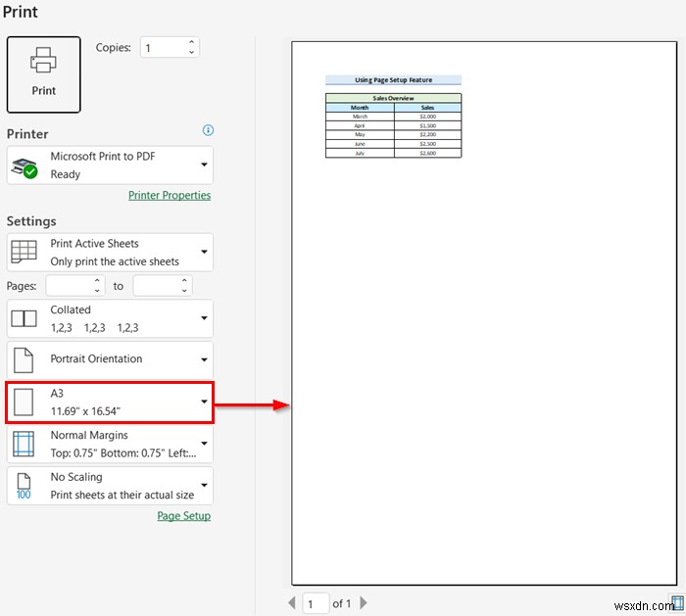Click the scaling 100 page icon
Screen dimensions: 686x616
(24, 486)
